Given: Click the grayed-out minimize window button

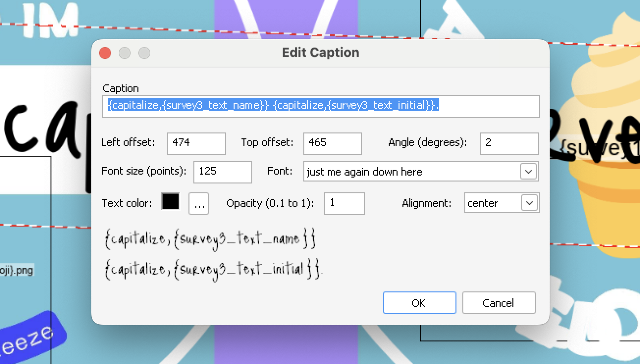Looking at the screenshot, I should coord(125,53).
